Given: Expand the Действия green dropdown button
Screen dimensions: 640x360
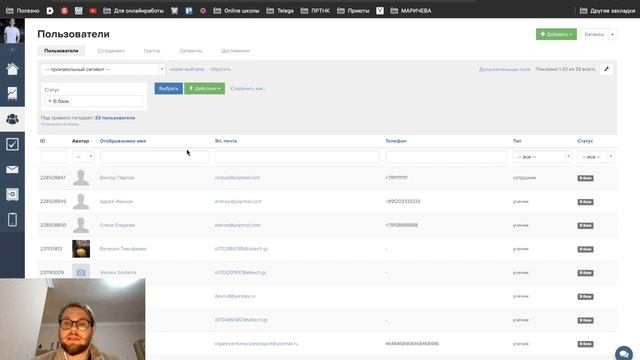Looking at the screenshot, I should coord(204,89).
